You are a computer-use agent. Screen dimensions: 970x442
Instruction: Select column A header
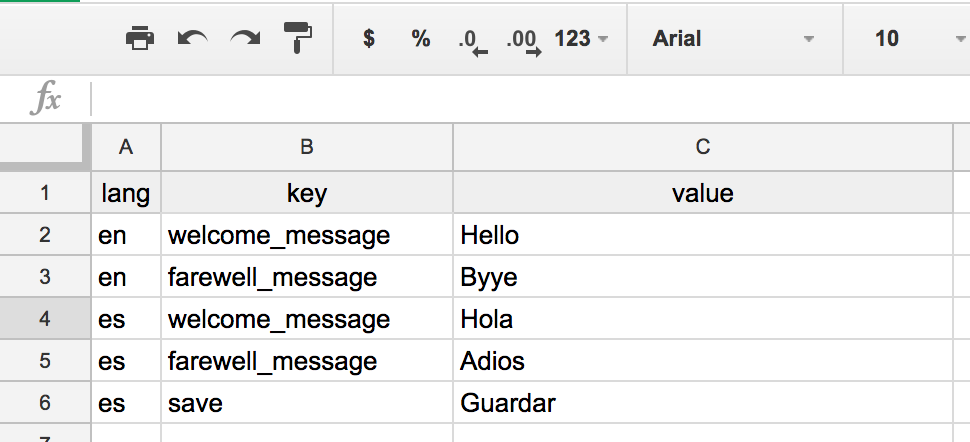click(126, 147)
